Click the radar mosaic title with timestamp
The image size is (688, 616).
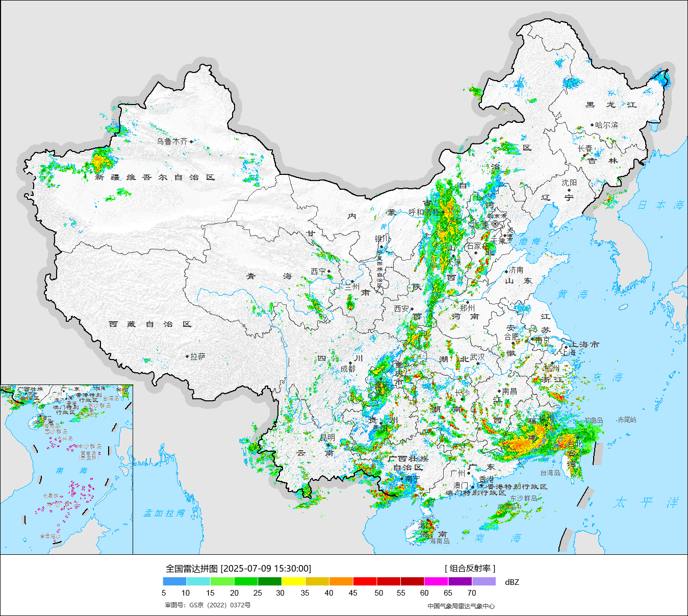click(238, 569)
